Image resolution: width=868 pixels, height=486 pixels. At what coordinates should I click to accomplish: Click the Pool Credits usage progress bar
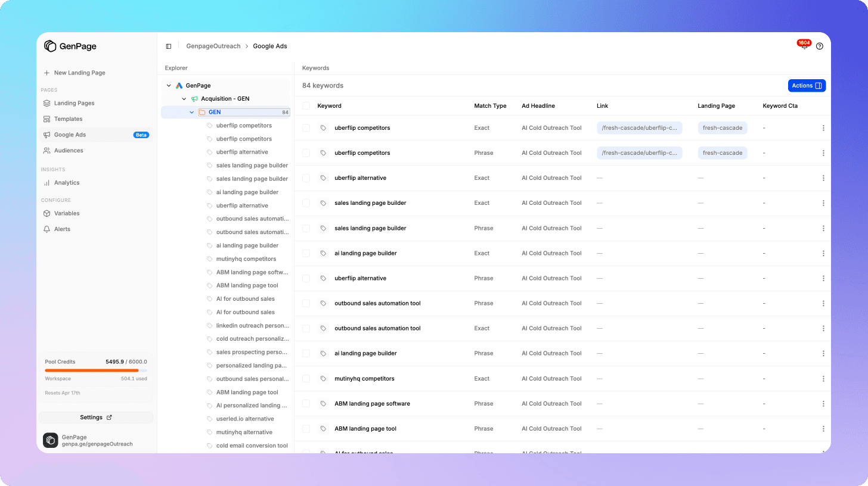pos(96,370)
